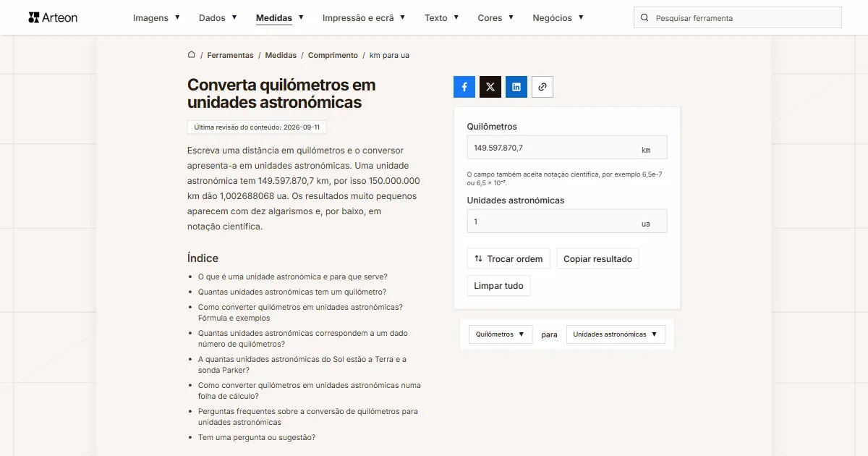Open the Unidades astronômicas target unit dropdown
Screen dimensions: 868x456
click(616, 334)
